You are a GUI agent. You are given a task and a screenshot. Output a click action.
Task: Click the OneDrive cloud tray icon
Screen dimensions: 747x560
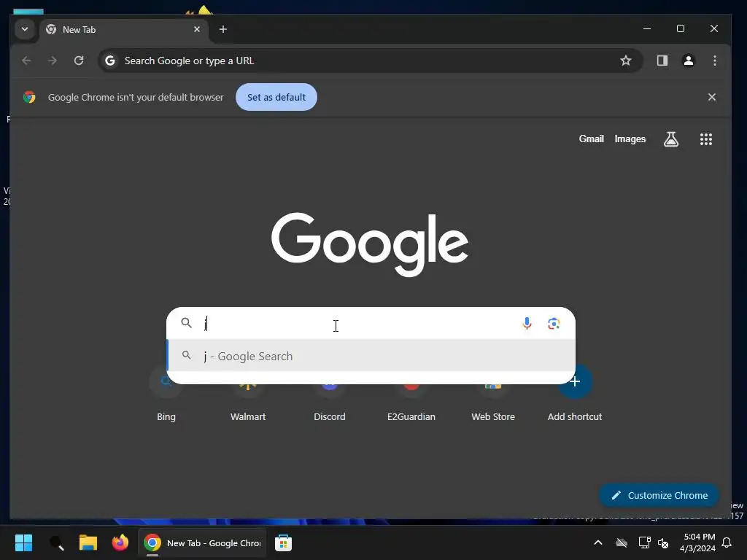point(622,542)
